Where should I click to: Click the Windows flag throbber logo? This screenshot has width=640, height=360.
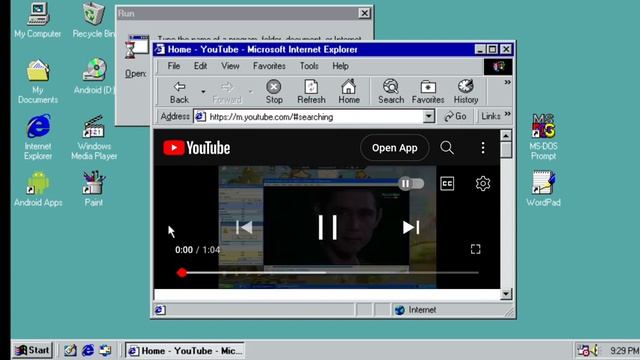[x=498, y=67]
